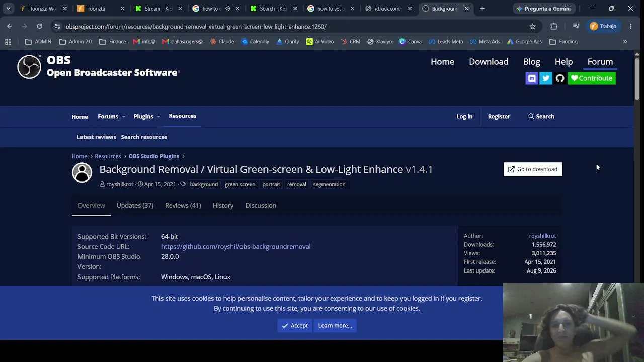Open the media controls icon
Viewport: 644px width, 362px height.
[x=576, y=26]
